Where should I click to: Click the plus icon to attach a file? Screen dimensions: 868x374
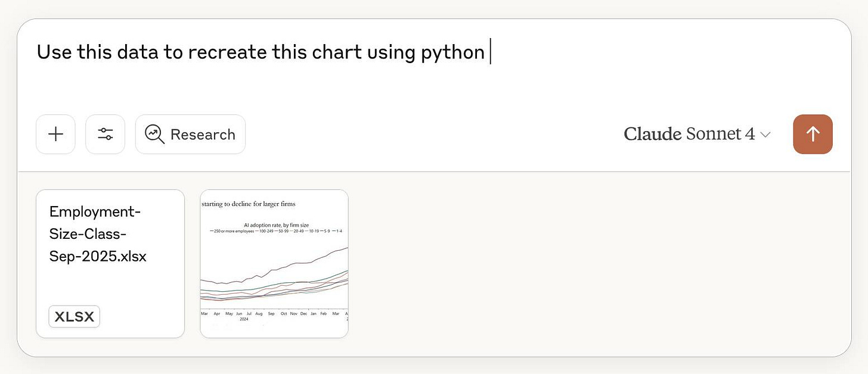[x=55, y=134]
